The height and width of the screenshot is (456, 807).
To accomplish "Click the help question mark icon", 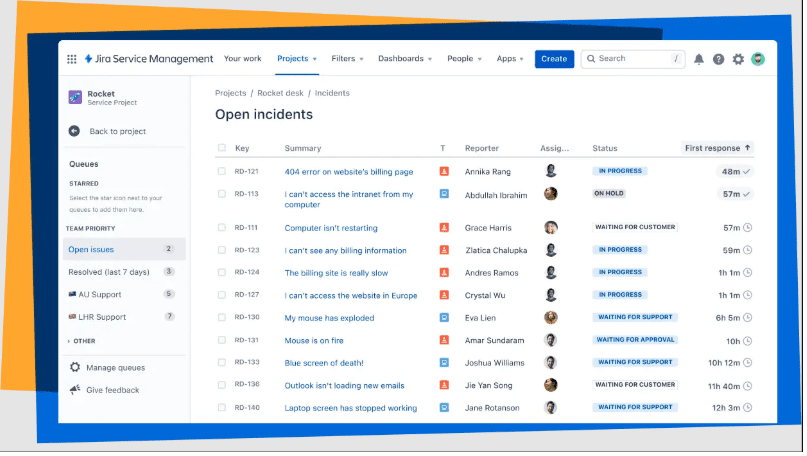I will [718, 59].
